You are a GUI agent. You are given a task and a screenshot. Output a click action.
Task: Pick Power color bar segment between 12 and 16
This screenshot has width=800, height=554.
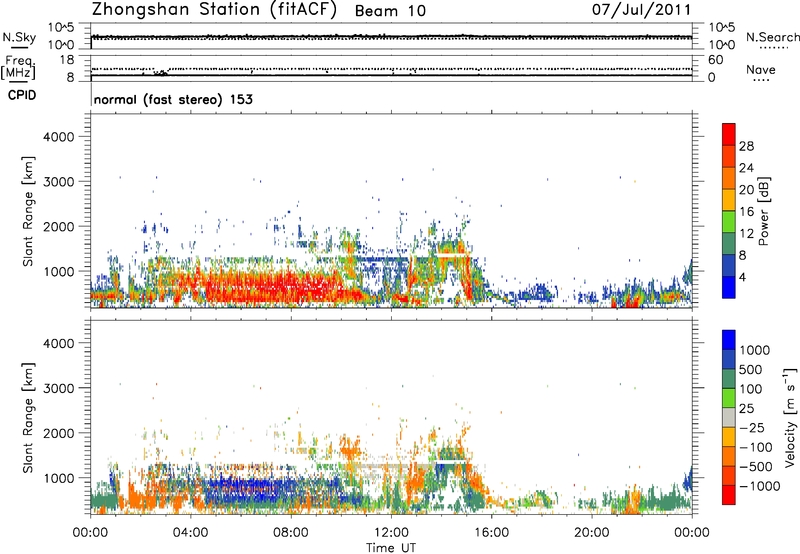729,222
